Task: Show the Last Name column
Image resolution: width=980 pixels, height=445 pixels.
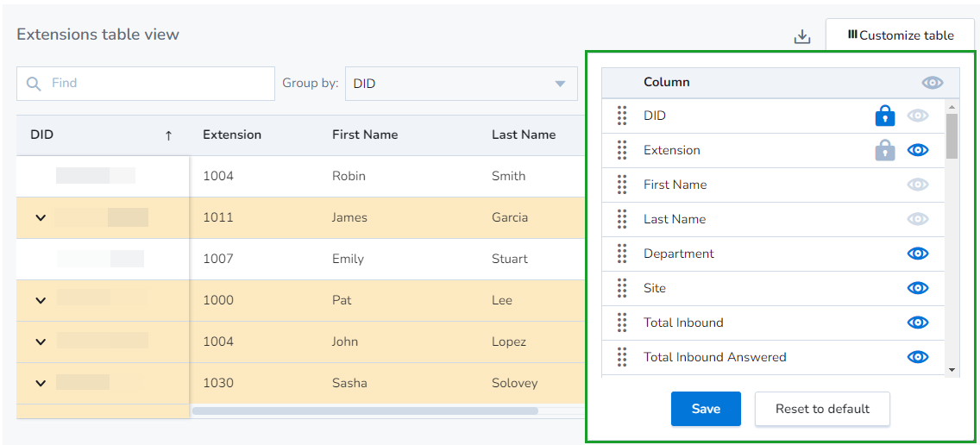Action: (x=918, y=219)
